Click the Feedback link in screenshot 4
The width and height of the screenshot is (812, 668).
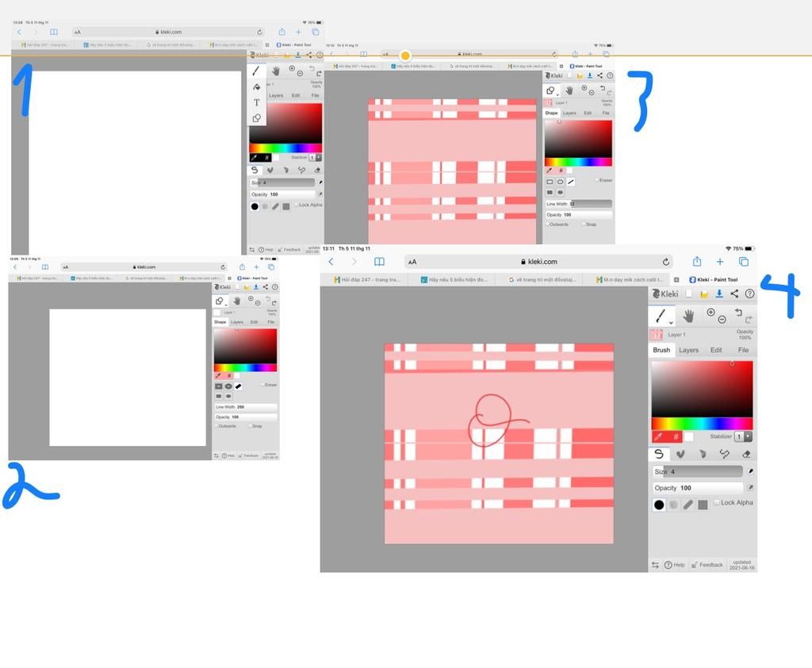click(x=707, y=565)
